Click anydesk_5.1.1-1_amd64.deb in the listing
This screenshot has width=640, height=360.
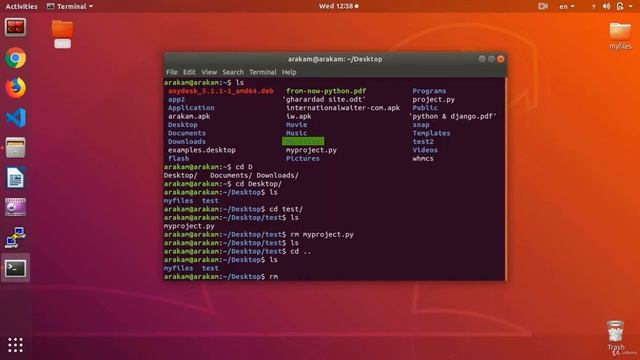click(x=220, y=91)
